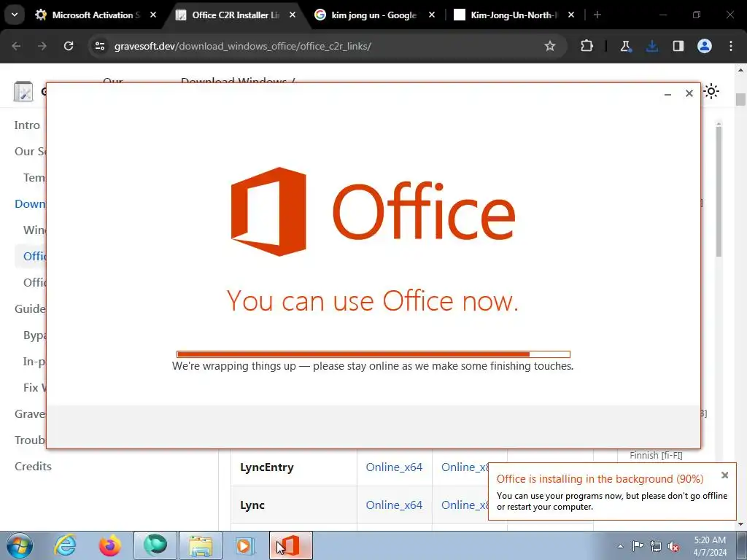Viewport: 747px width, 560px height.
Task: Switch to the kim jong un Google tab
Action: (x=374, y=15)
